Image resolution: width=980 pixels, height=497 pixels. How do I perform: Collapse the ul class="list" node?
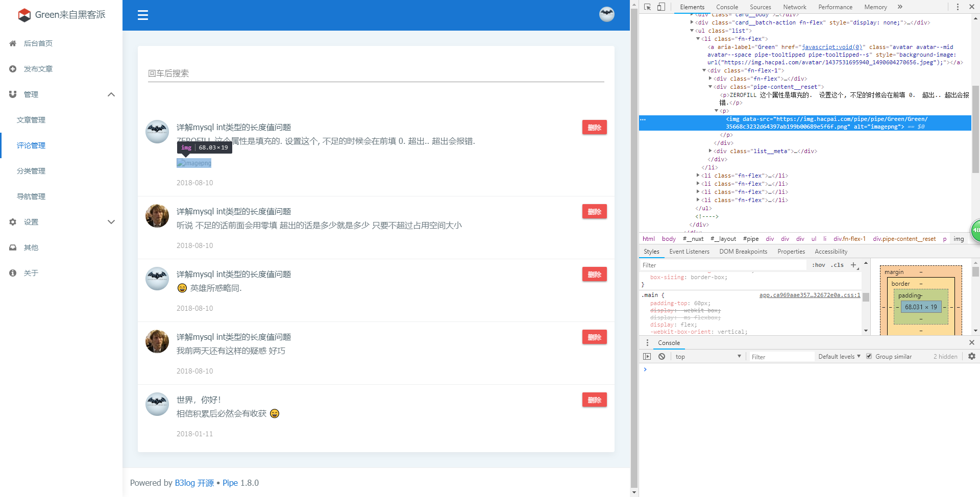[692, 31]
